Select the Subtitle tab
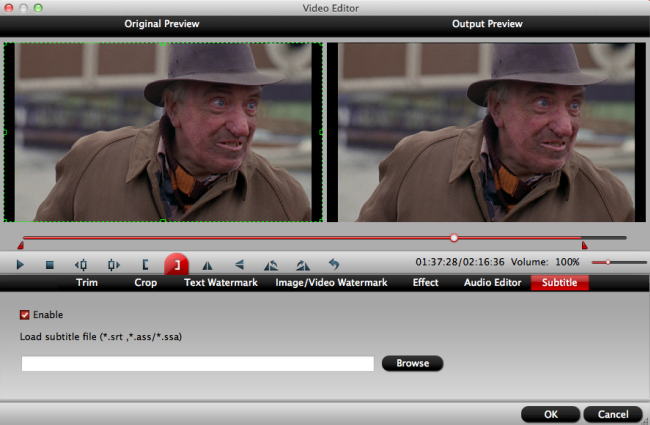Image resolution: width=650 pixels, height=425 pixels. 560,283
